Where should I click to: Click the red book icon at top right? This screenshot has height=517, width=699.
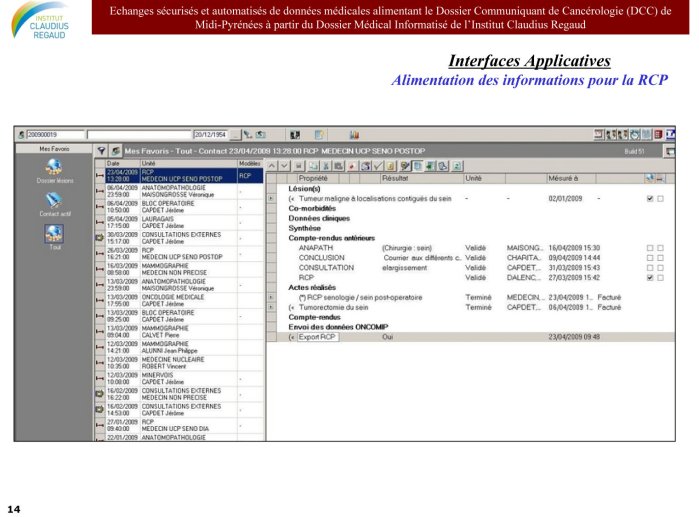pos(658,134)
